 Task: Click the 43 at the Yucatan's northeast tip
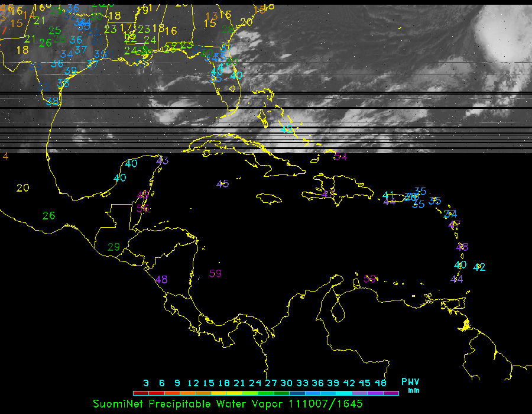click(x=163, y=160)
